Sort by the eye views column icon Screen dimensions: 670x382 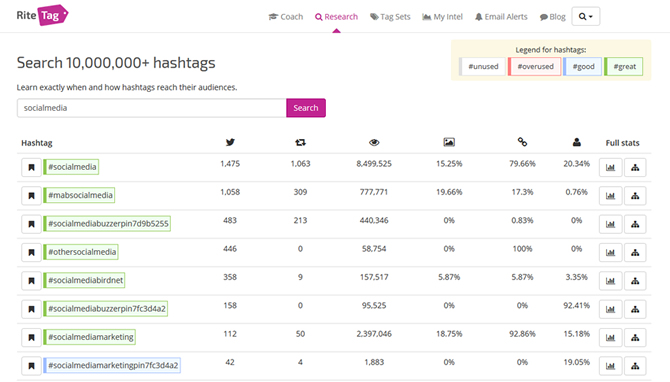pyautogui.click(x=374, y=142)
